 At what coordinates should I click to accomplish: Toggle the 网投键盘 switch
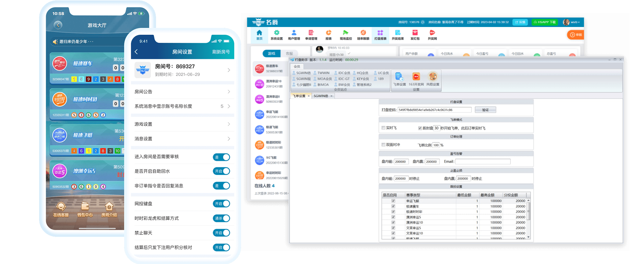(221, 204)
